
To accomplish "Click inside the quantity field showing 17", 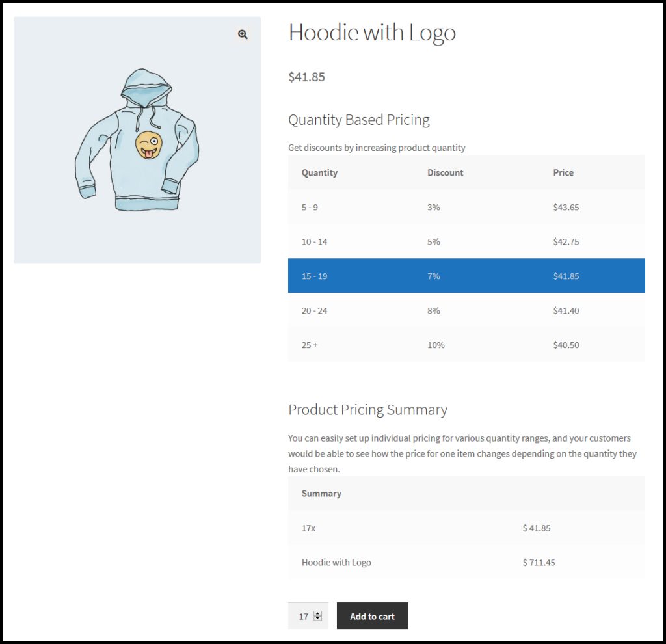I will point(303,616).
